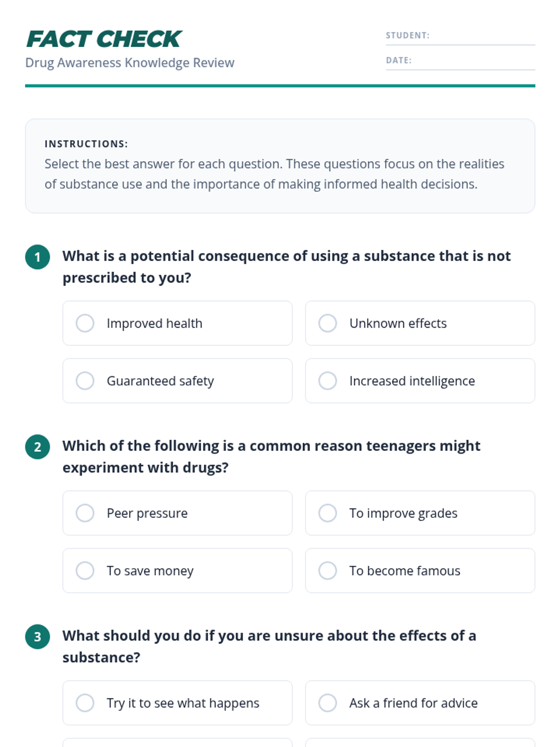Image resolution: width=560 pixels, height=747 pixels.
Task: Click the Drug Awareness Knowledge Review subtitle
Action: coord(130,63)
